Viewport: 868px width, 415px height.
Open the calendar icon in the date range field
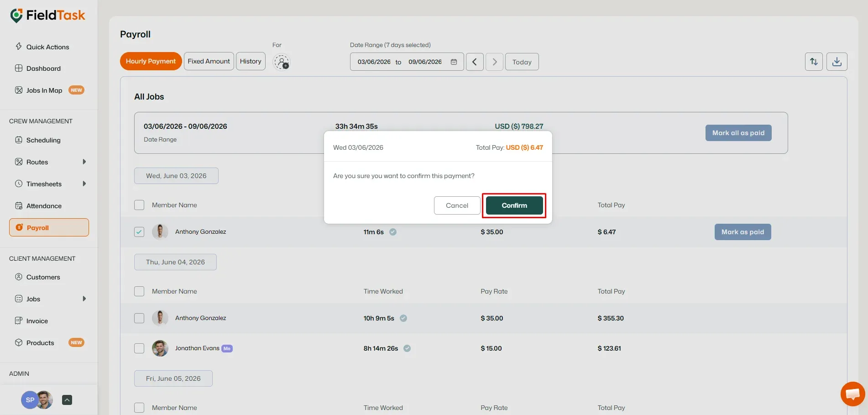[454, 62]
